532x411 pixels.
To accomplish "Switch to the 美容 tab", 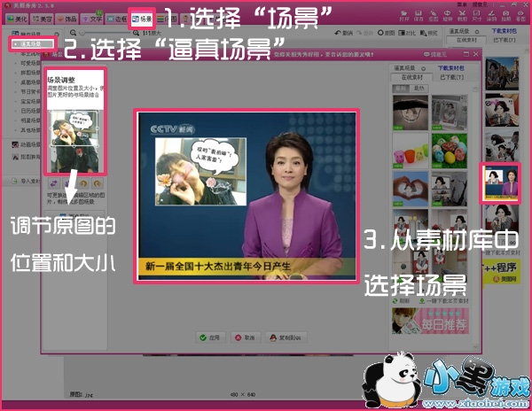I will [42, 19].
